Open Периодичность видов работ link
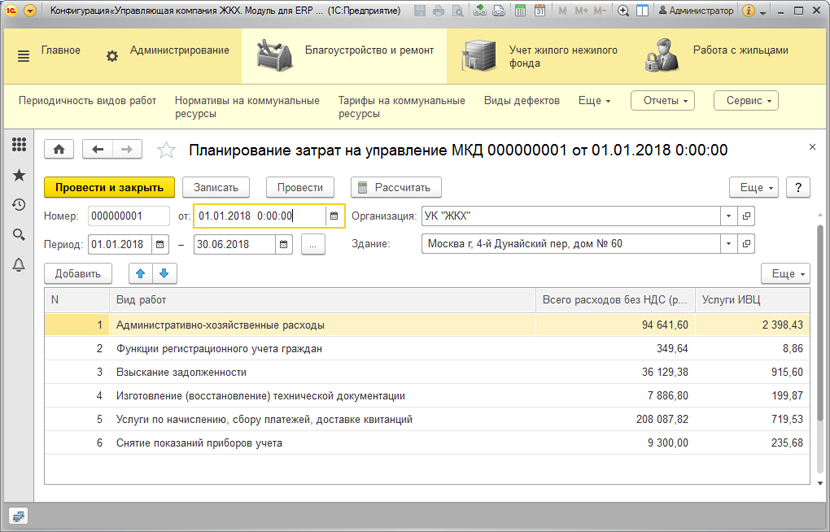Image resolution: width=830 pixels, height=532 pixels. tap(87, 101)
